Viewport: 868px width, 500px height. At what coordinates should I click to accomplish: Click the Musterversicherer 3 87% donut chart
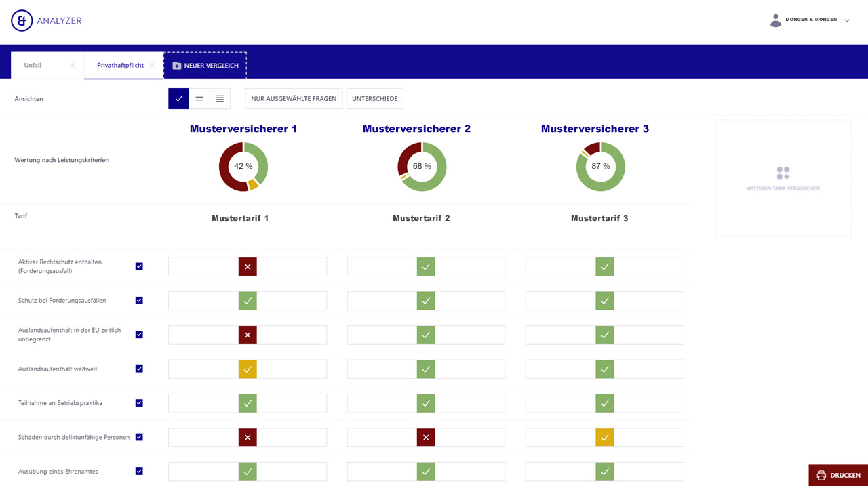(600, 167)
